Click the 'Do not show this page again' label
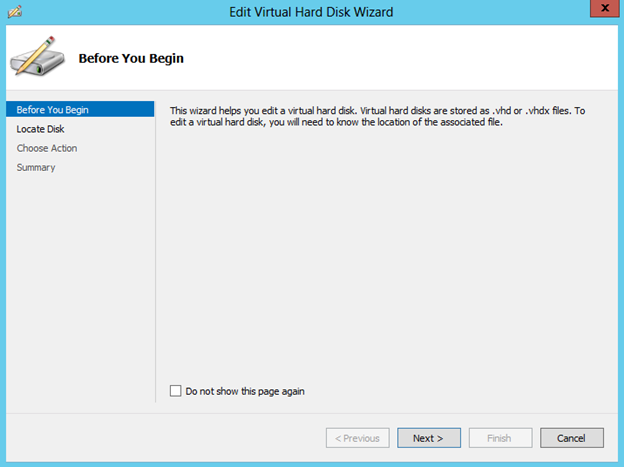Screen dimensions: 624x467 pyautogui.click(x=245, y=391)
